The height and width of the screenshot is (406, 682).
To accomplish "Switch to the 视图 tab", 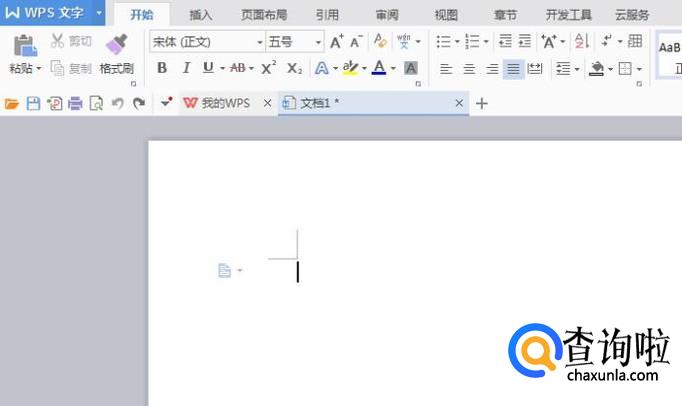I will [x=446, y=15].
